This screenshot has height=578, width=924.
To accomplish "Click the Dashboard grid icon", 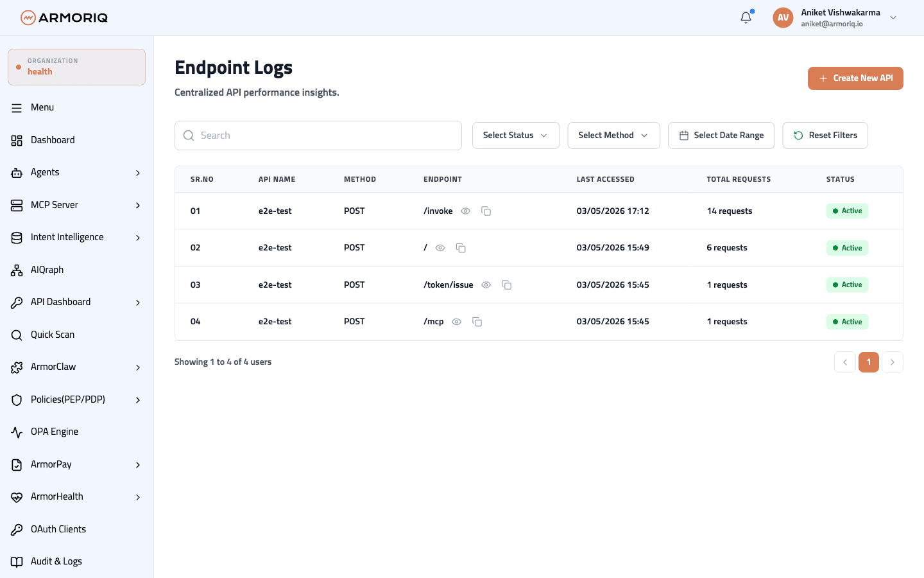I will [x=17, y=140].
